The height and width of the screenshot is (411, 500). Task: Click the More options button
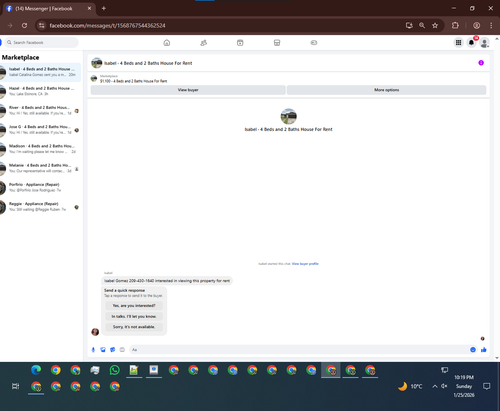386,90
